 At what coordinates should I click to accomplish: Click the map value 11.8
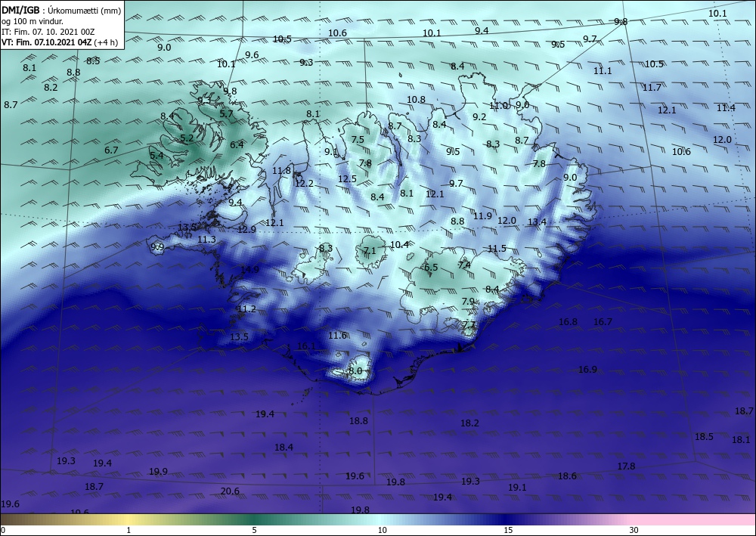point(281,171)
